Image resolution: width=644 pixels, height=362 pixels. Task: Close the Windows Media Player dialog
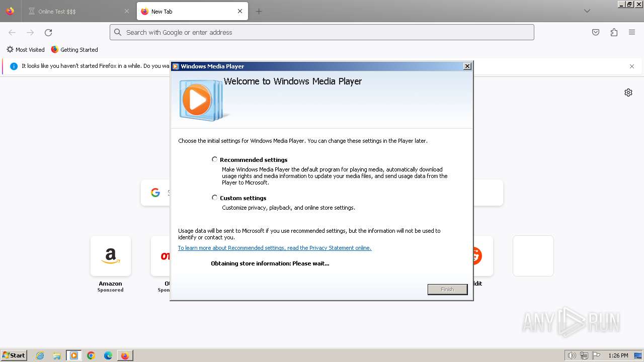(467, 66)
